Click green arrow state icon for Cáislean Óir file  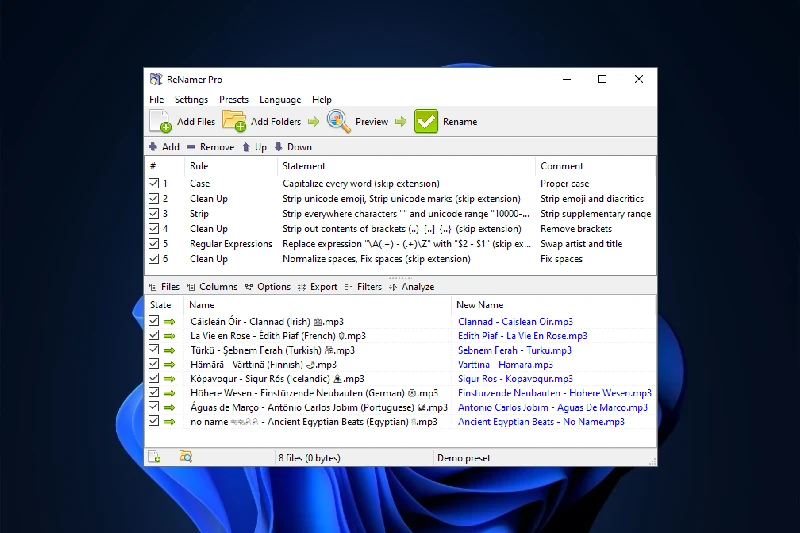coord(169,322)
